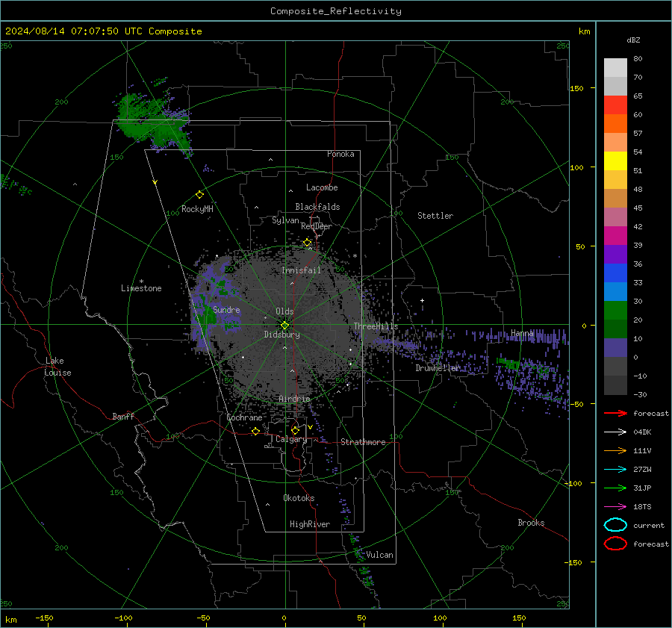Select the bright yellow 51-54 dBZ swatch
The image size is (672, 628).
(x=615, y=161)
